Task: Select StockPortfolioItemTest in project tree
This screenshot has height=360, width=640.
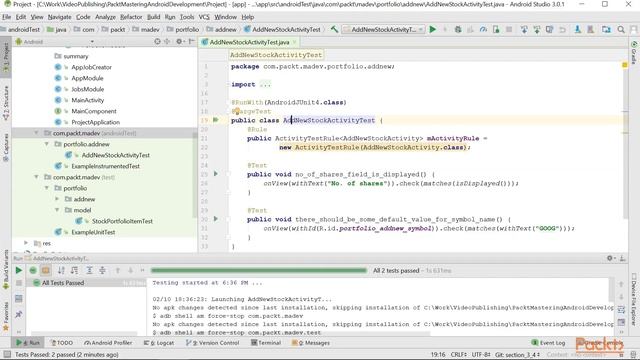Action: [122, 221]
